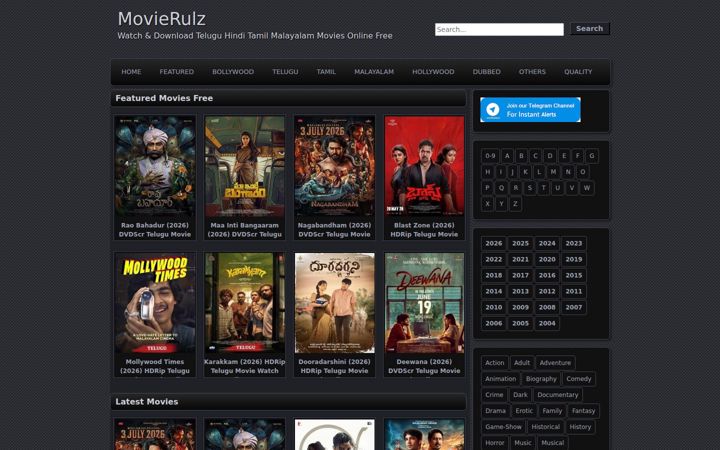
Task: Select the 0-9 alphabet filter
Action: click(490, 156)
